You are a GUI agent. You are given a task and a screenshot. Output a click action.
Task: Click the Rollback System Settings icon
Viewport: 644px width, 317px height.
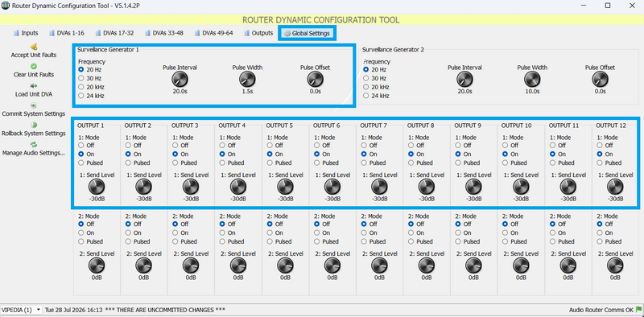click(34, 126)
